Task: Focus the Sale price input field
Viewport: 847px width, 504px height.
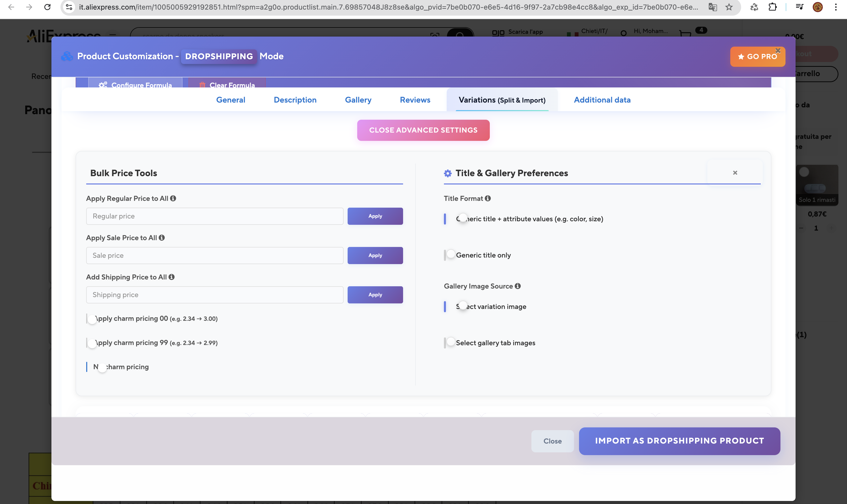Action: click(x=215, y=255)
